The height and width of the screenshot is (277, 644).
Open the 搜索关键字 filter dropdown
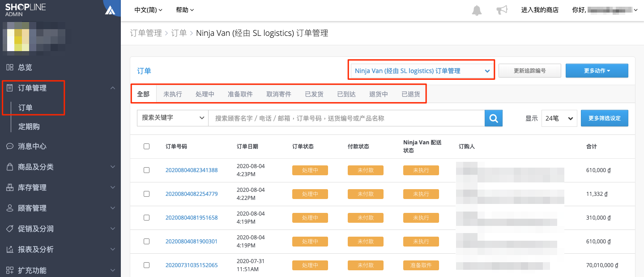pos(173,118)
